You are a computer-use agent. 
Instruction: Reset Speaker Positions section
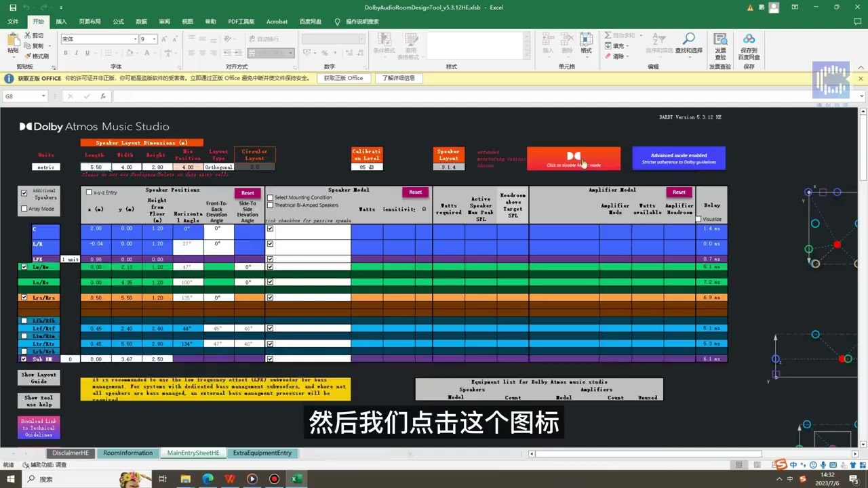tap(248, 193)
